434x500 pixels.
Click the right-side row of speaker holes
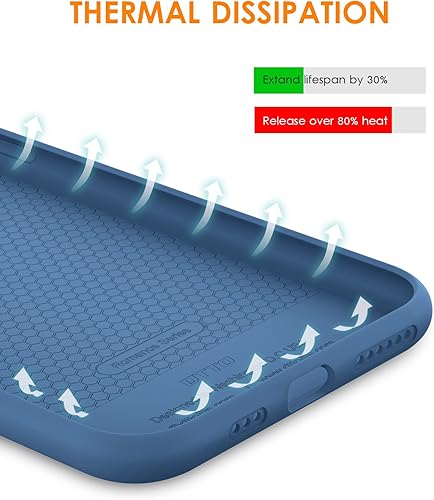click(x=387, y=346)
